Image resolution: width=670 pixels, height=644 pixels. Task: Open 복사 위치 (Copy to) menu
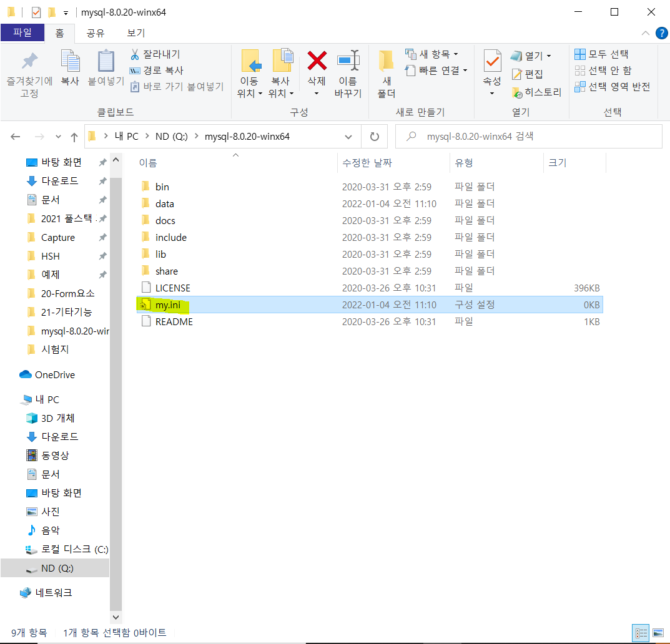(x=281, y=74)
